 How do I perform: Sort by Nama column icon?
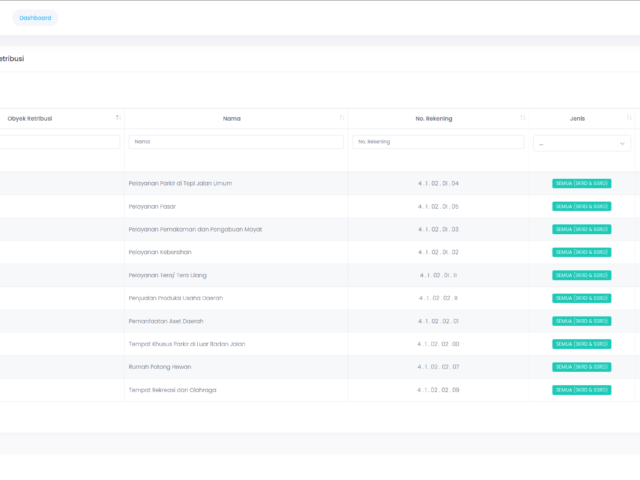pyautogui.click(x=342, y=118)
